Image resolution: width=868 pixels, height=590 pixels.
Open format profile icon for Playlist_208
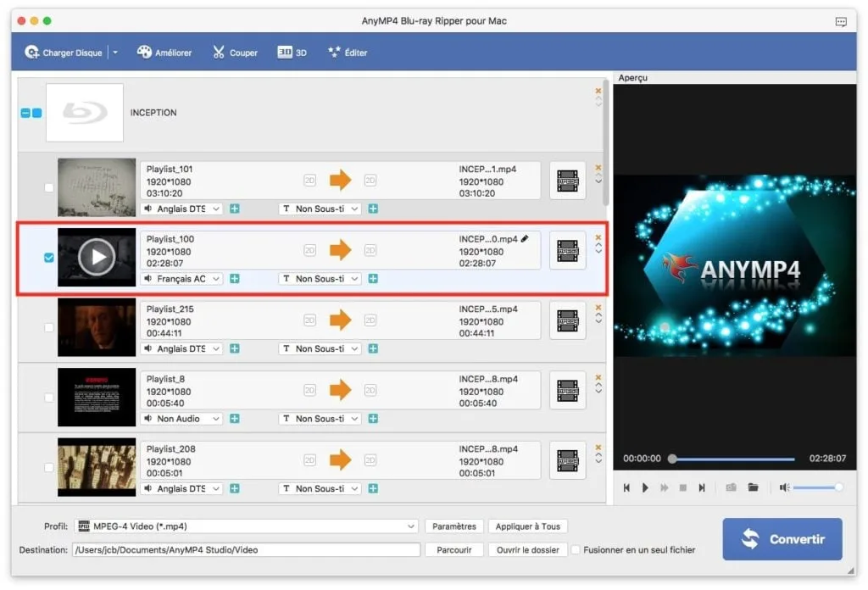(567, 461)
